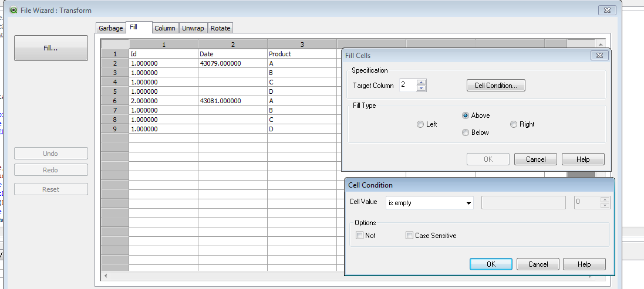Switch to the Garbage tab
The height and width of the screenshot is (289, 644).
point(110,28)
